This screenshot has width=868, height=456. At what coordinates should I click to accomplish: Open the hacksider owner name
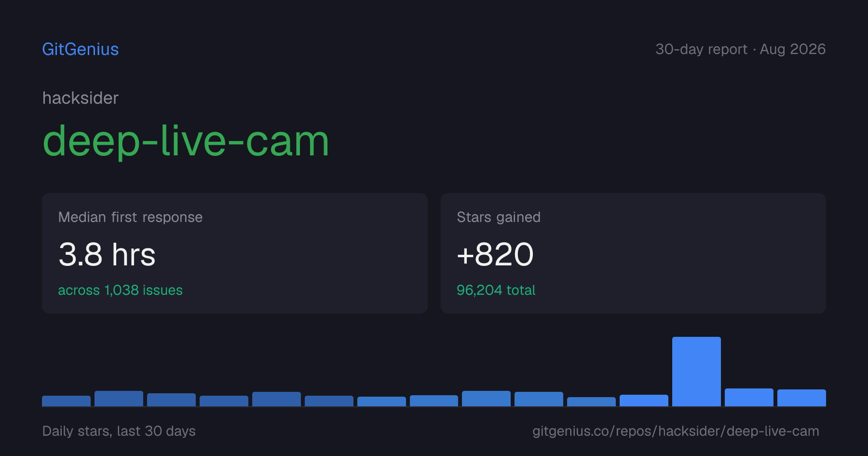[81, 98]
